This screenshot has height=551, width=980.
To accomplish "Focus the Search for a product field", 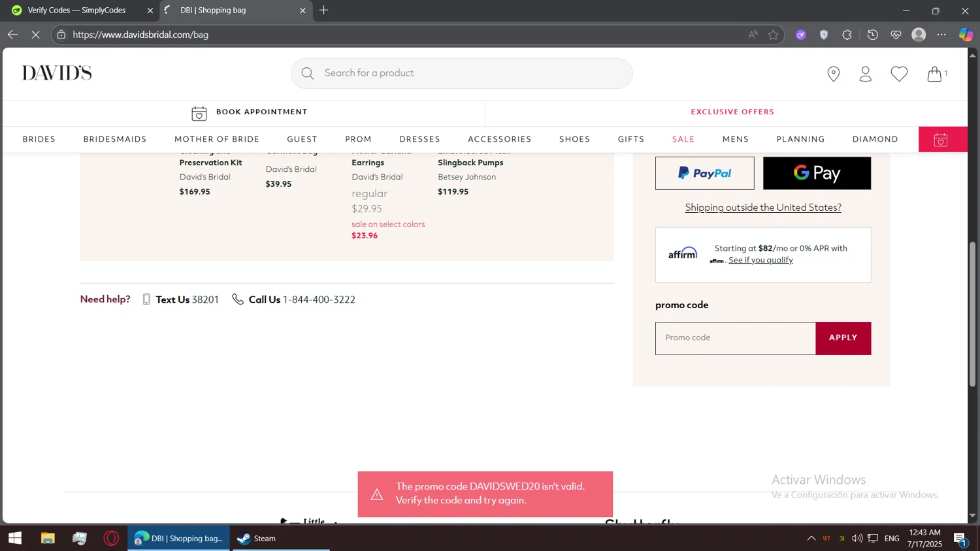I will pos(461,73).
